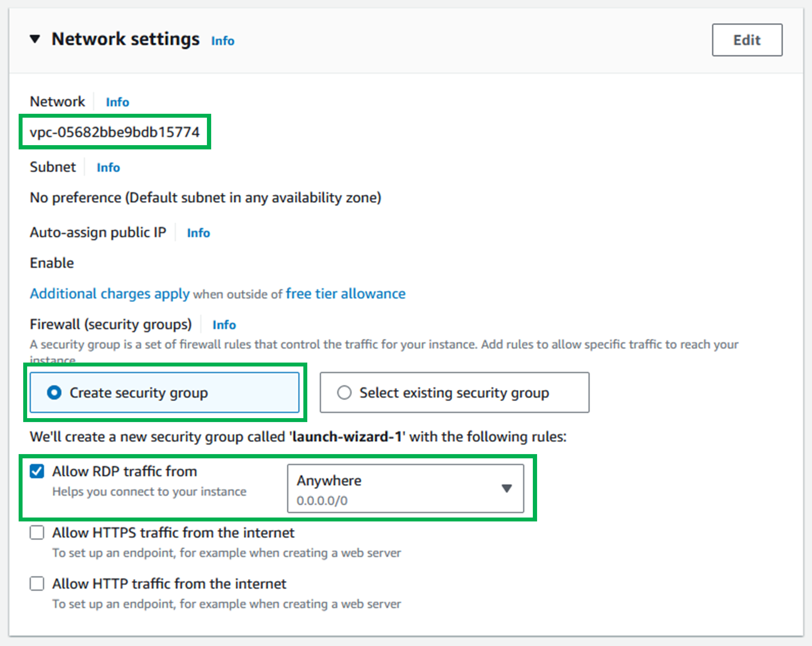Click the Enable value under Auto-assign public IP
This screenshot has height=646, width=812.
click(x=52, y=263)
